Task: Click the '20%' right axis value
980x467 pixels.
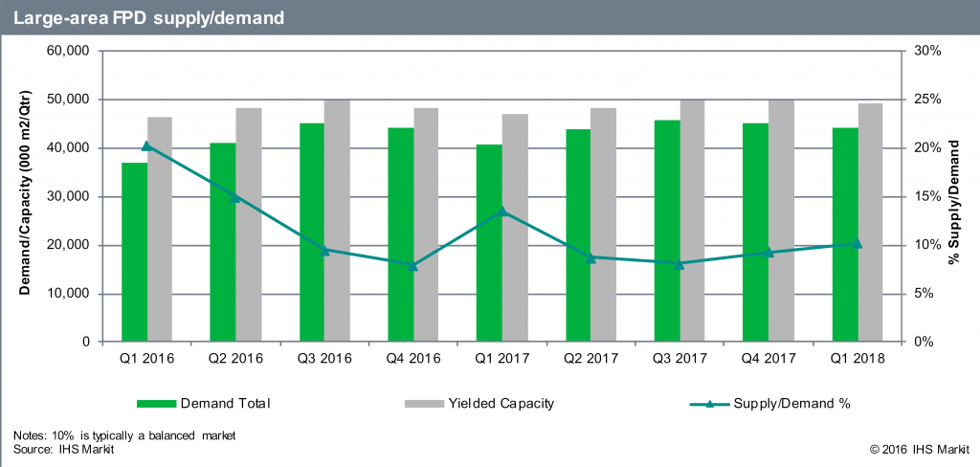Action: pos(928,148)
